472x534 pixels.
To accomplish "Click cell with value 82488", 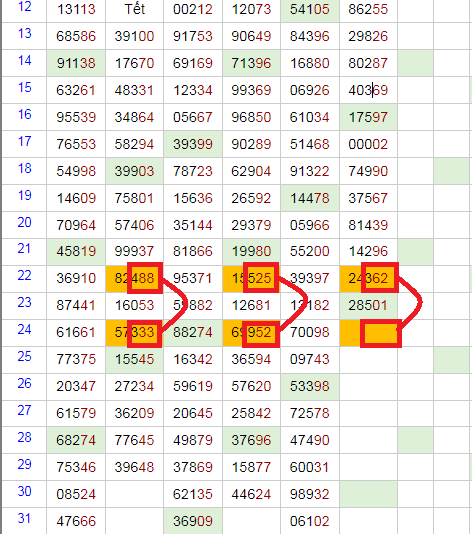I will coord(135,279).
